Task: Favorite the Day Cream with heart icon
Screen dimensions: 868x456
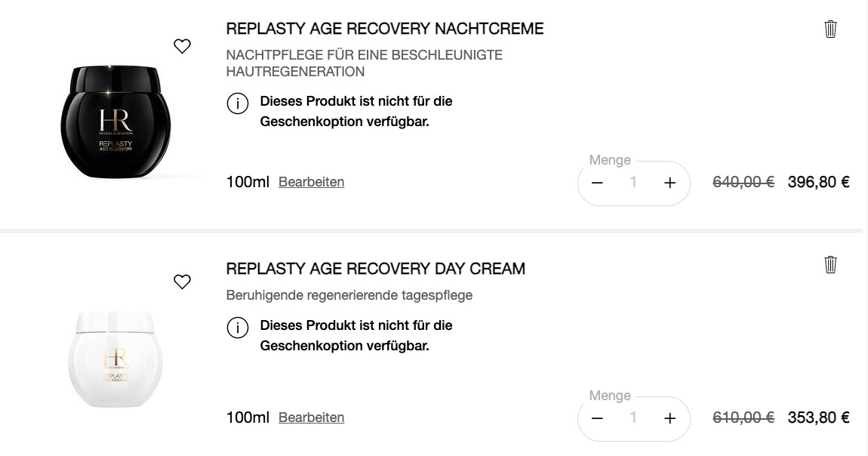Action: click(182, 282)
